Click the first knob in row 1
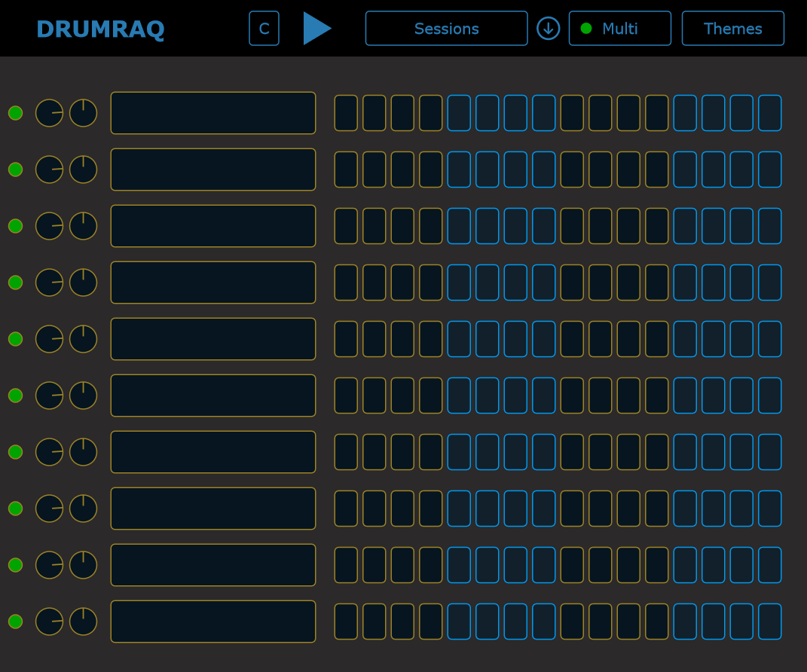Image resolution: width=807 pixels, height=672 pixels. (x=50, y=113)
